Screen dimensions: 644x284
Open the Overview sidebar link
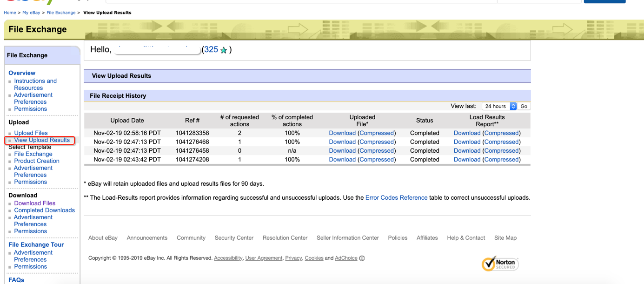pos(22,73)
